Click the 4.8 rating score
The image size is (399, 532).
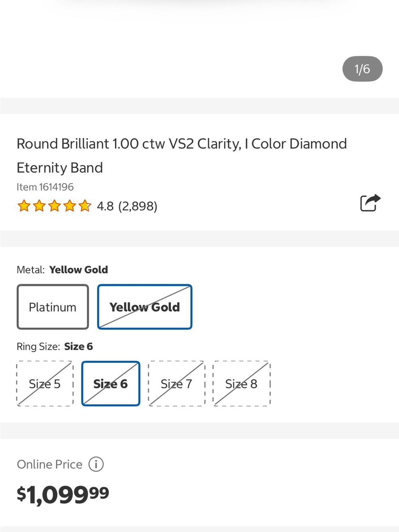tap(105, 206)
